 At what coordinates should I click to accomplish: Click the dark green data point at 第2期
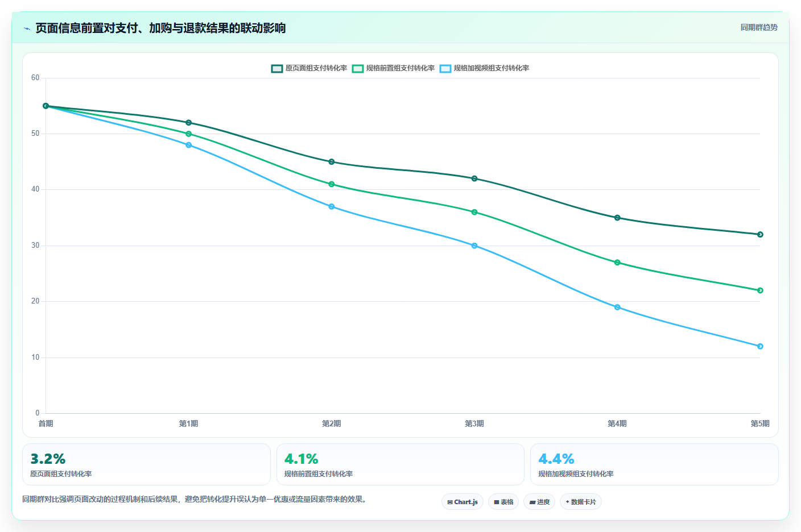[332, 162]
